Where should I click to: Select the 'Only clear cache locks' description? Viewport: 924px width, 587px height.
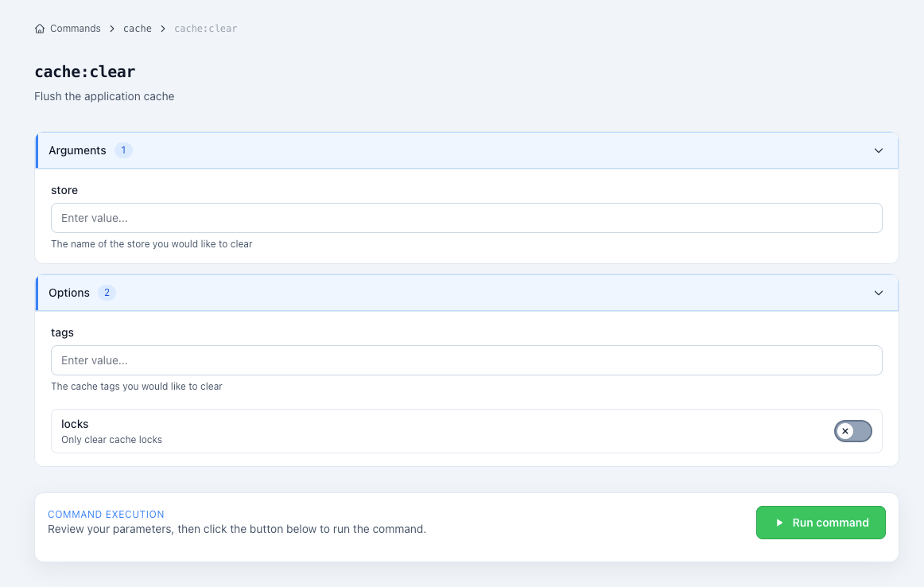point(111,440)
